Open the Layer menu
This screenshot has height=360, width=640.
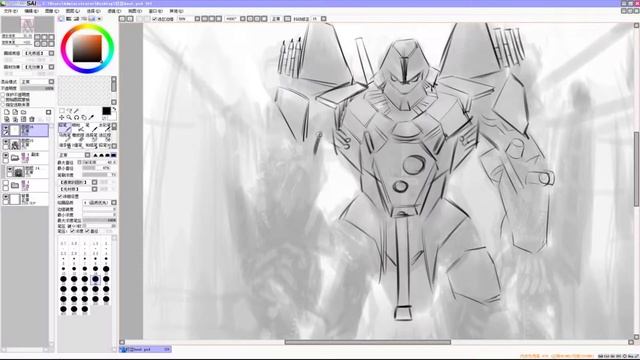click(x=72, y=11)
